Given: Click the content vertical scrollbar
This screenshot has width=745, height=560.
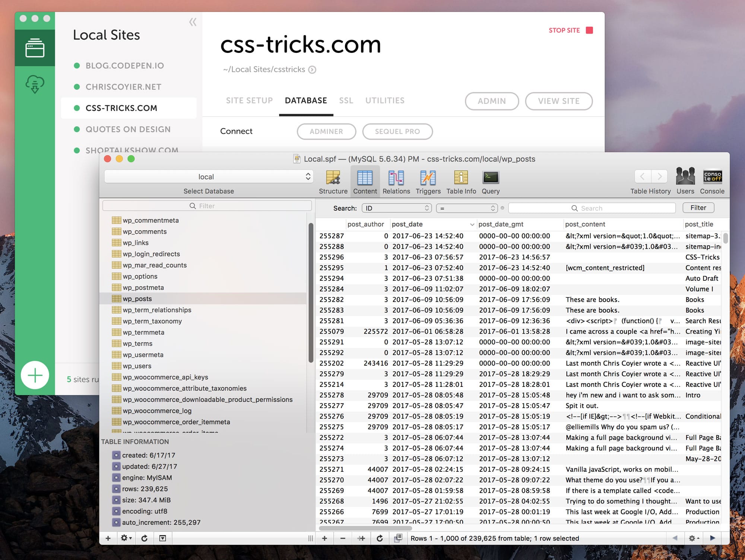Looking at the screenshot, I should (x=725, y=238).
